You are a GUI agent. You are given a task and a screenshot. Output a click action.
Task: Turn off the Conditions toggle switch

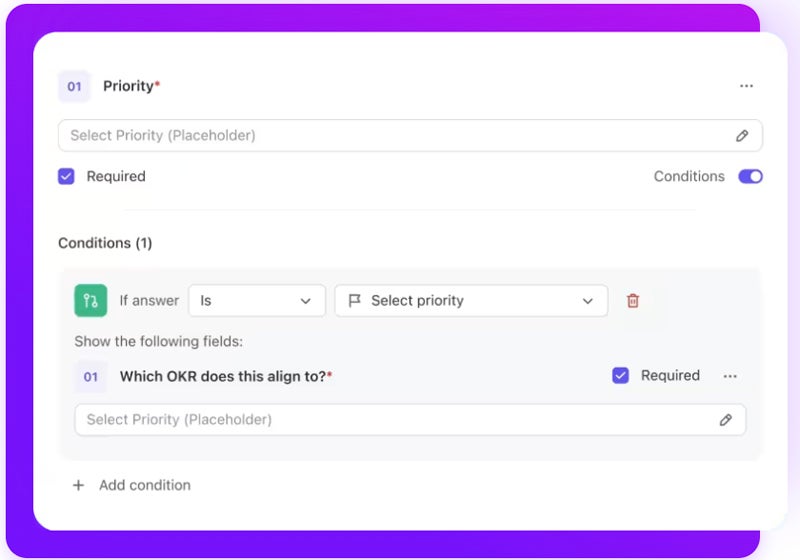point(750,176)
